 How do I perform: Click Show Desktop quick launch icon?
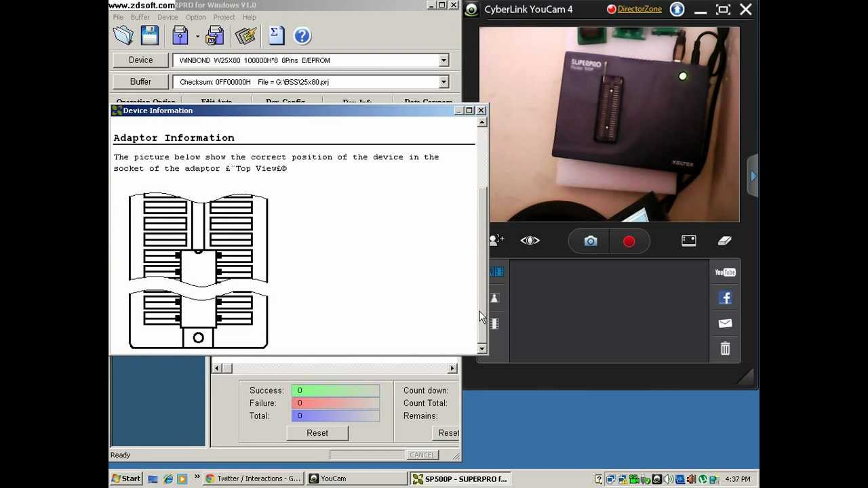[x=153, y=479]
